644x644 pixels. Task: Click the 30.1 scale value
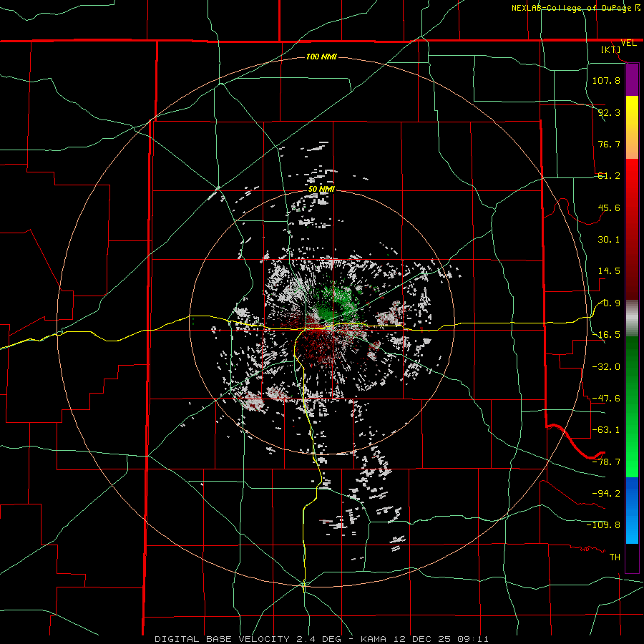click(x=609, y=240)
